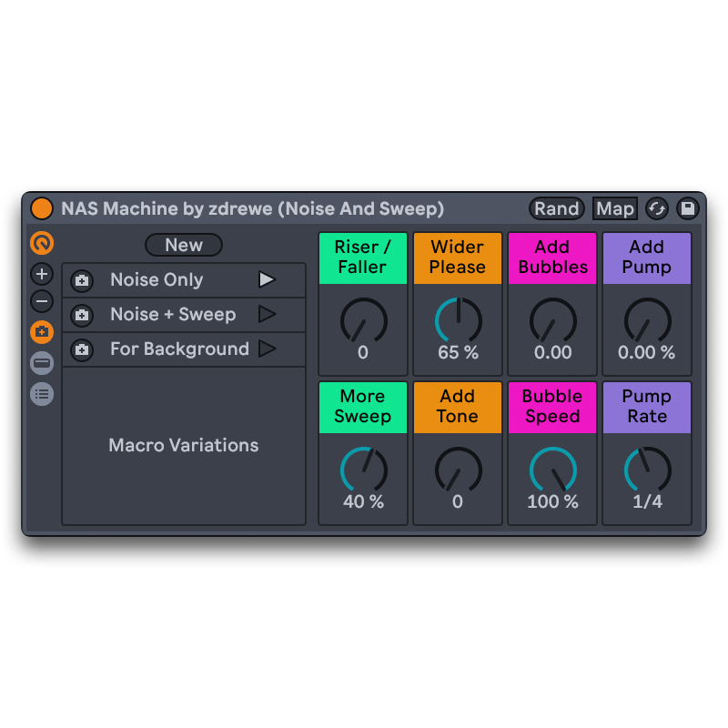
Task: Toggle the Map mode button
Action: coord(614,208)
